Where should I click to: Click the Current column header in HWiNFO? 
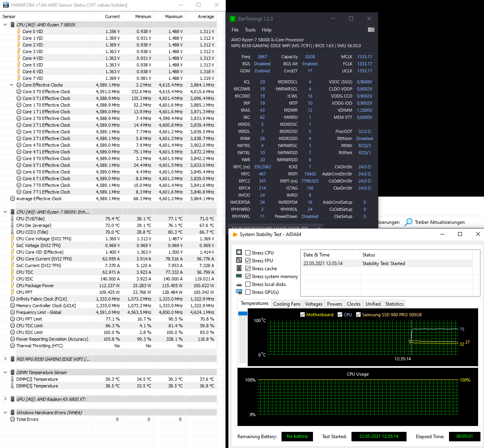point(106,17)
